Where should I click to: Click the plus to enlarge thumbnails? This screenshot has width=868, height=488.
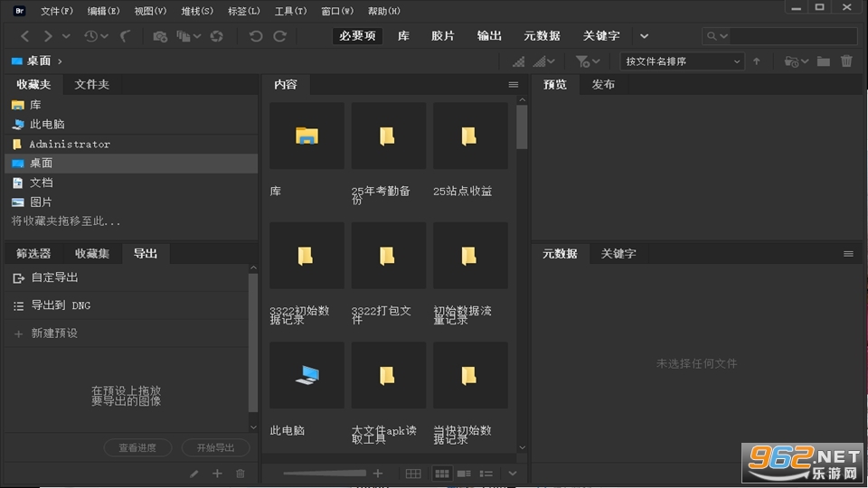pos(378,474)
